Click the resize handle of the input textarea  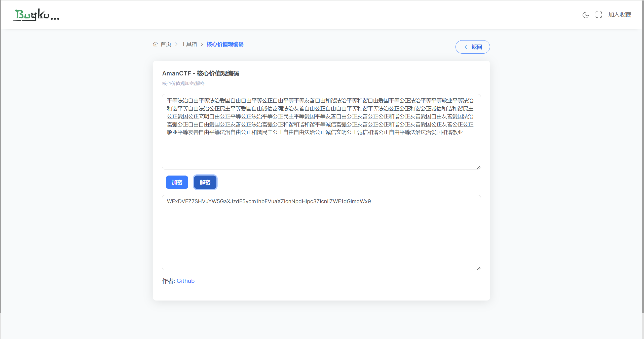point(478,167)
